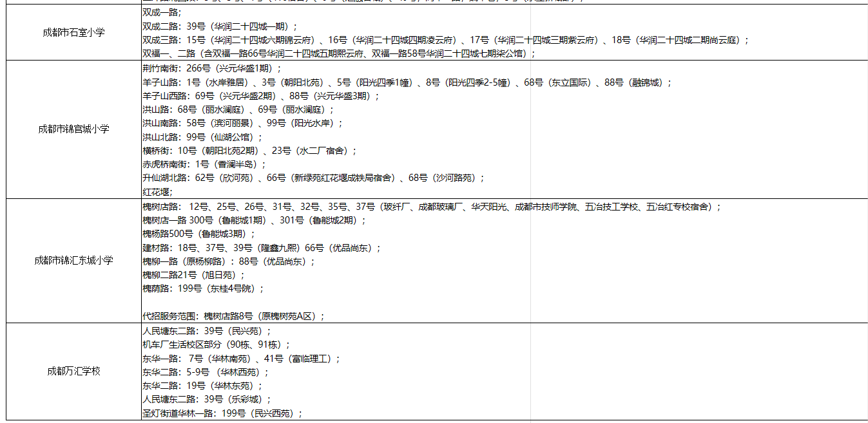This screenshot has width=868, height=423.
Task: Click the 洪山南路 58号 address line
Action: coord(243,123)
